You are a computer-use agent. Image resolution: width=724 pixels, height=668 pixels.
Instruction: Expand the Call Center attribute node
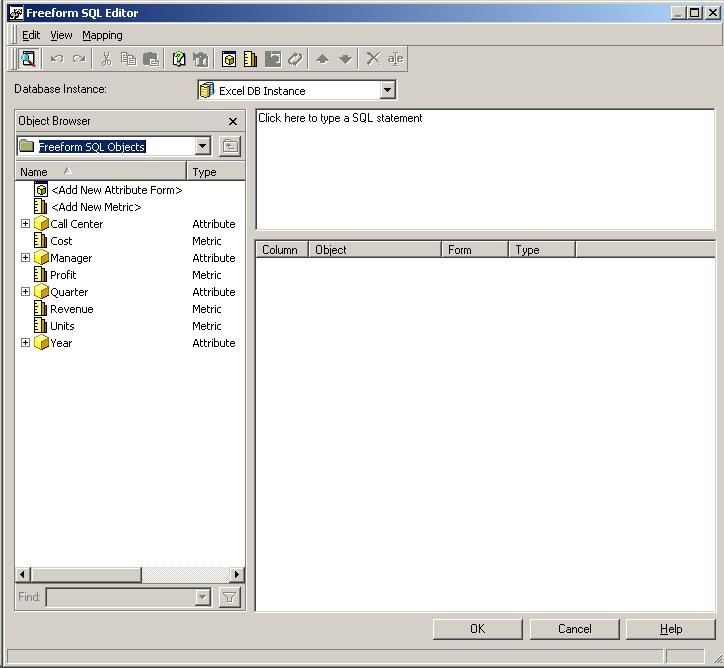pyautogui.click(x=25, y=224)
